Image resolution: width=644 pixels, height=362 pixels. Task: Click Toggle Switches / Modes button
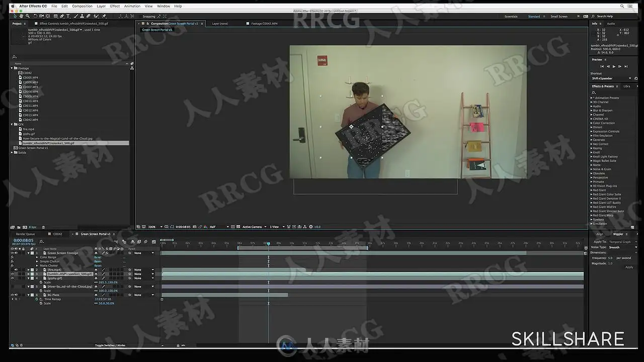110,345
